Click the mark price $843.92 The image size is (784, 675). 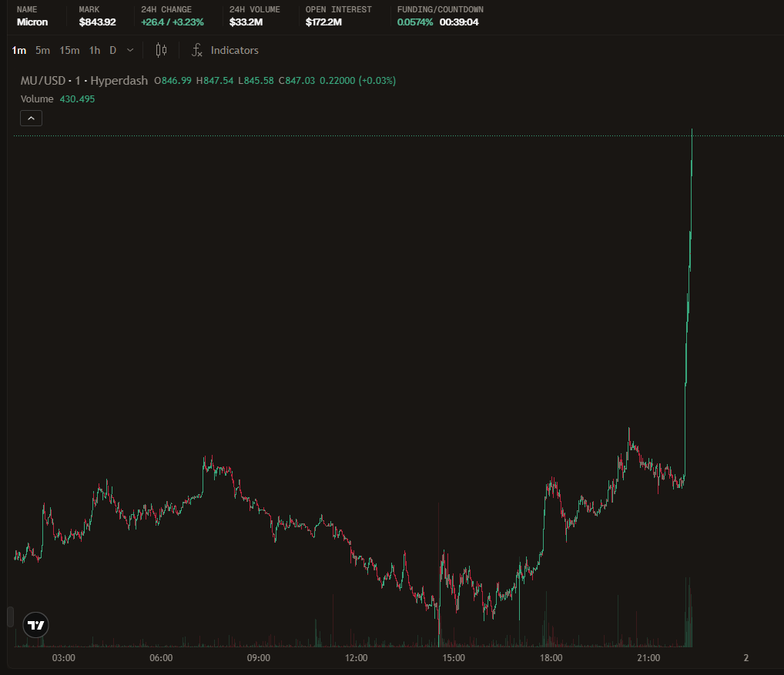tap(98, 22)
